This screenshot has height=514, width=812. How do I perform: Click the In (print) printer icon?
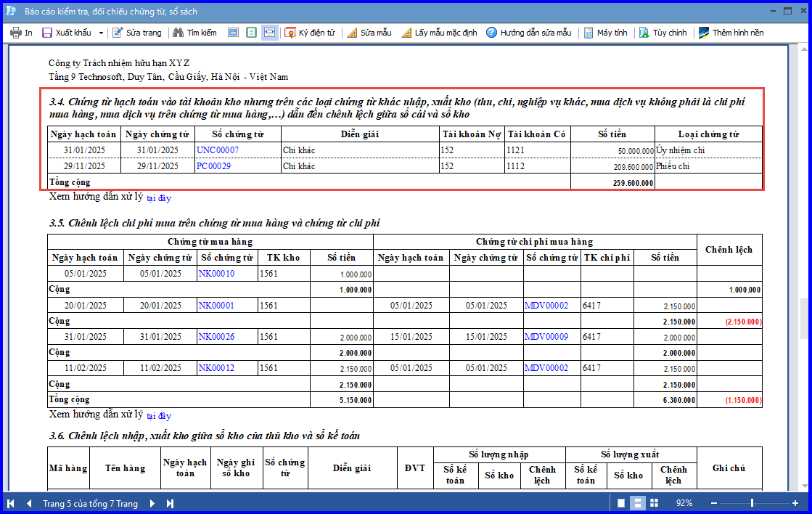click(16, 33)
